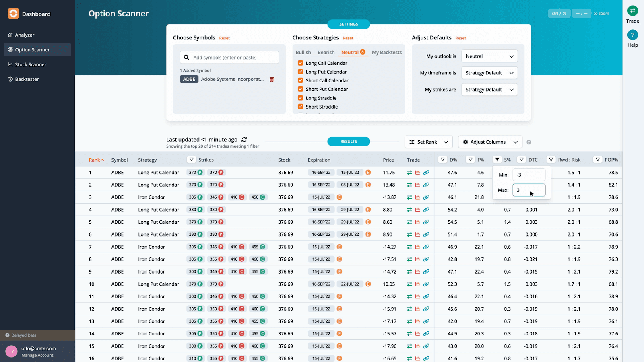Open the Manage Account link

[37, 355]
